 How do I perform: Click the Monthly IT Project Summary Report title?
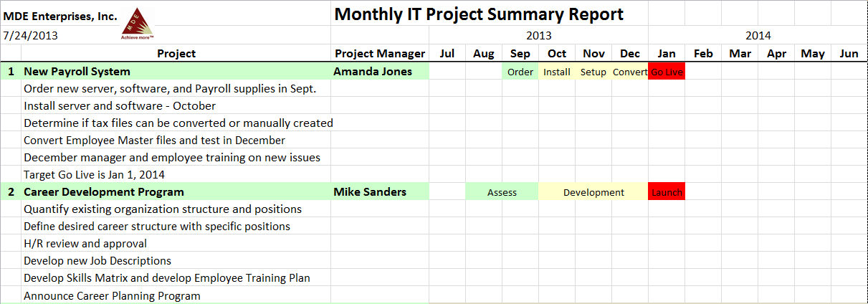(479, 14)
